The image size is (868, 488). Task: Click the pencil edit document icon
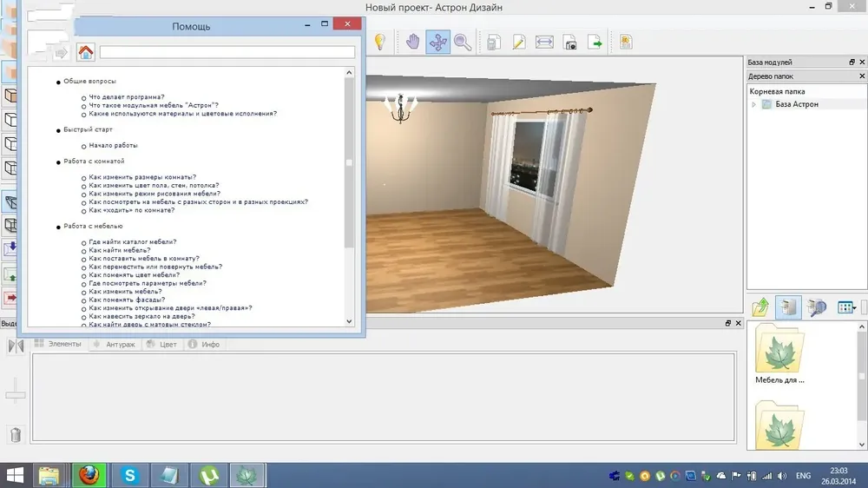[x=519, y=42]
